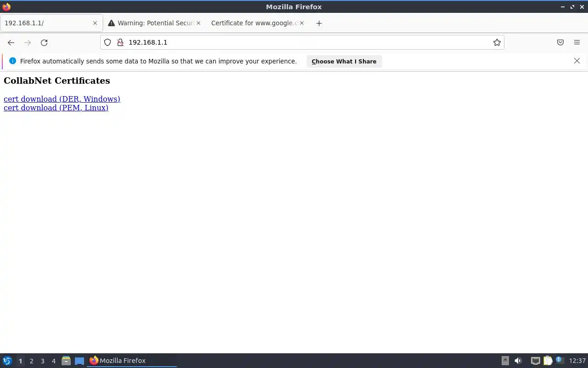Click the Firefox icon in title bar
This screenshot has width=588, height=368.
(x=6, y=6)
